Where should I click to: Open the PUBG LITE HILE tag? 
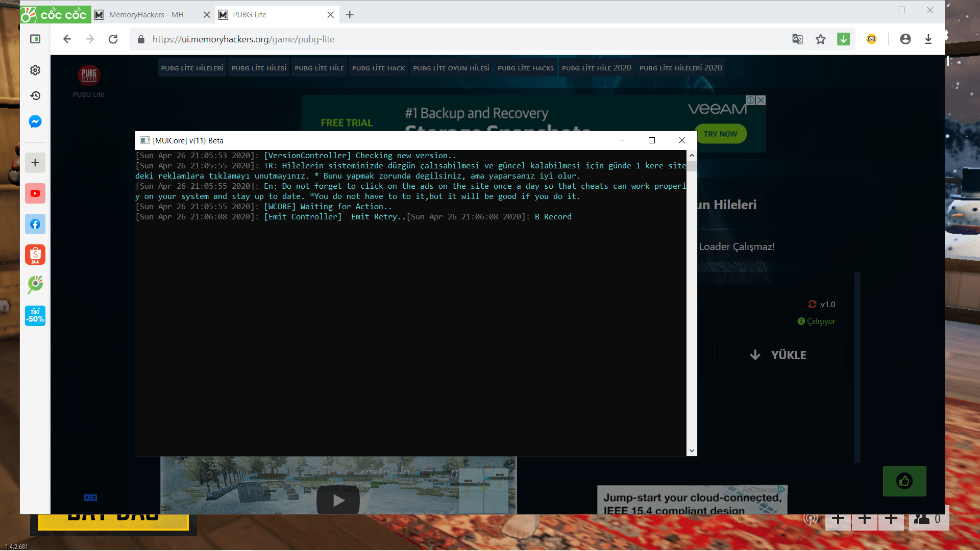coord(319,68)
